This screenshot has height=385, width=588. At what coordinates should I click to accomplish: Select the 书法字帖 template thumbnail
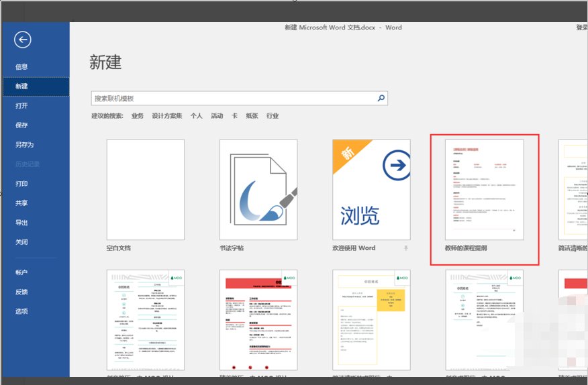(258, 190)
